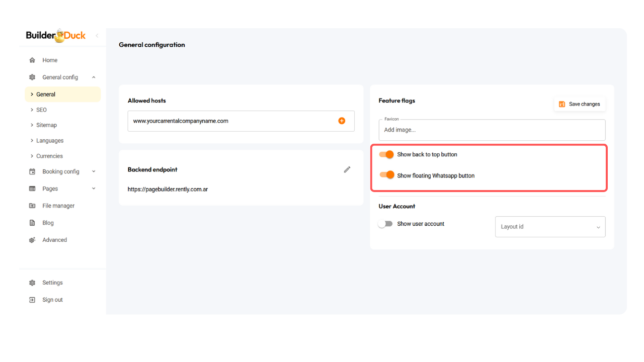Click the Advanced gear icon
The height and width of the screenshot is (362, 644).
pos(32,240)
